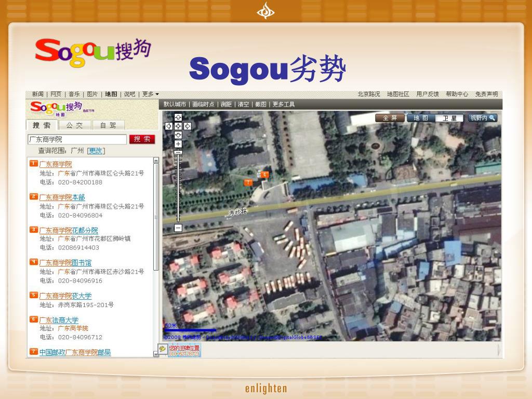This screenshot has width=532, height=399.
Task: Open the result 广东商学院图书馆
Action: [65, 262]
